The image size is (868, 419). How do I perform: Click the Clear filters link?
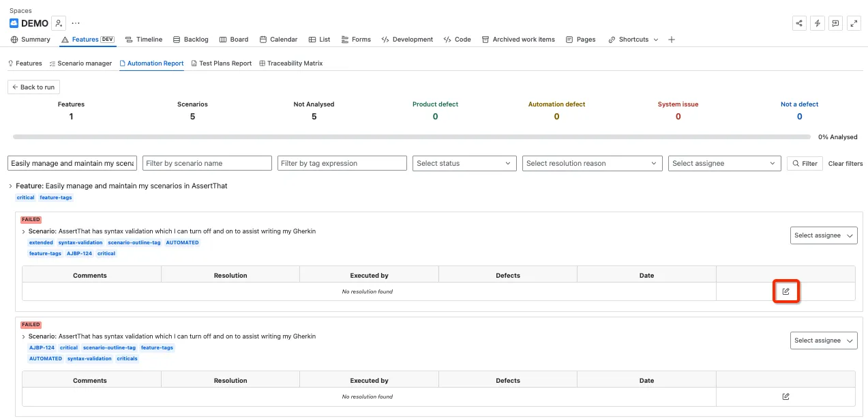point(845,164)
